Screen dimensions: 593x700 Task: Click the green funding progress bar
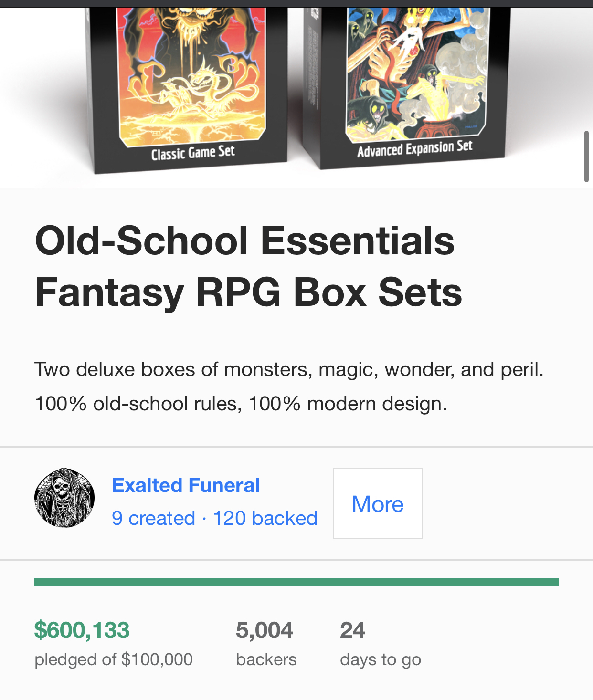[x=296, y=582]
